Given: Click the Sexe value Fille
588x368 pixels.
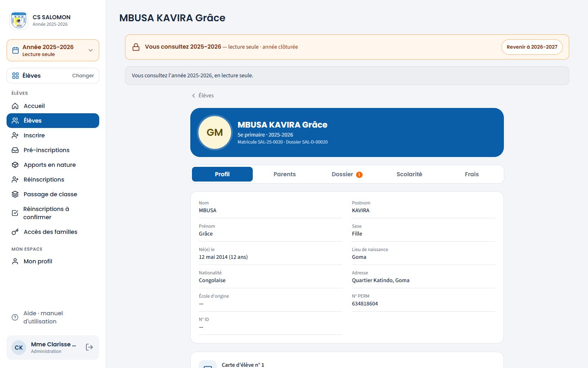Looking at the screenshot, I should (x=357, y=234).
